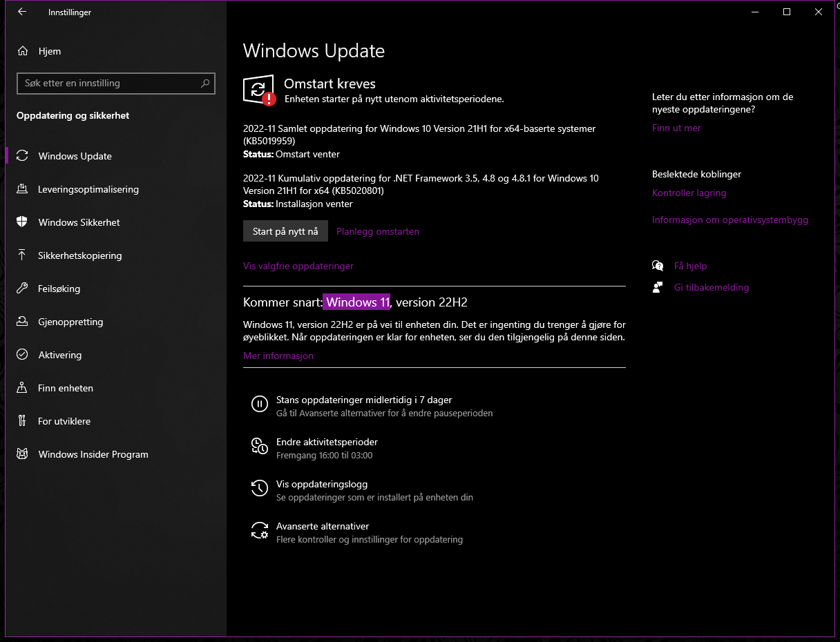The height and width of the screenshot is (642, 840).
Task: Click the Planlegg omstarten link
Action: (x=378, y=231)
